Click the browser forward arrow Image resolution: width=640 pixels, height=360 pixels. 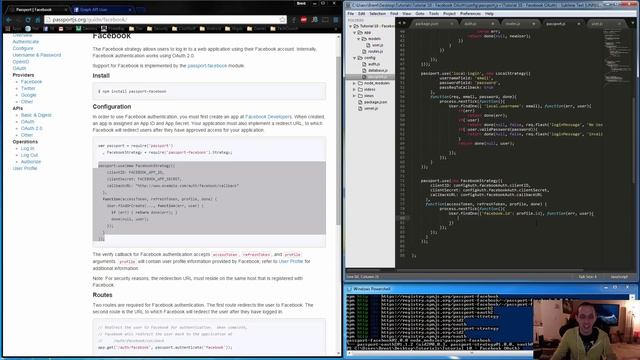(x=18, y=20)
